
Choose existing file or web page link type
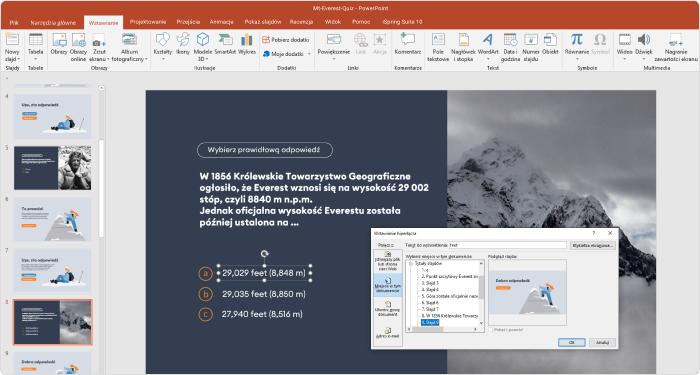(388, 261)
